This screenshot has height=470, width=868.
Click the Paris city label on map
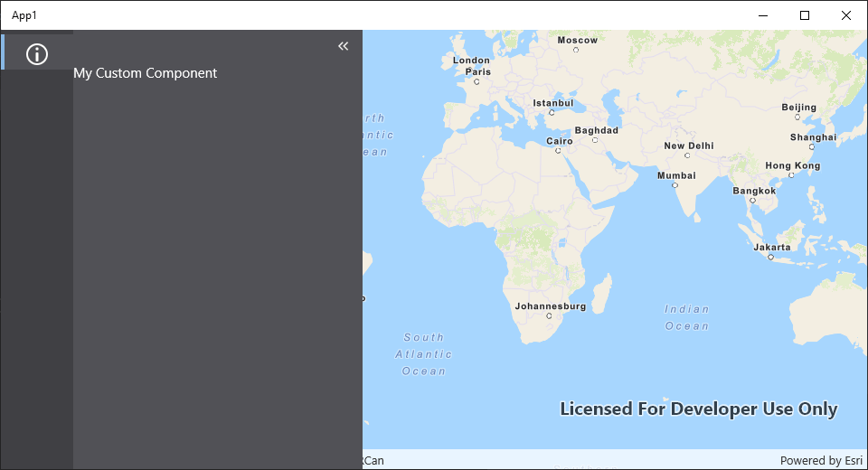pyautogui.click(x=477, y=72)
